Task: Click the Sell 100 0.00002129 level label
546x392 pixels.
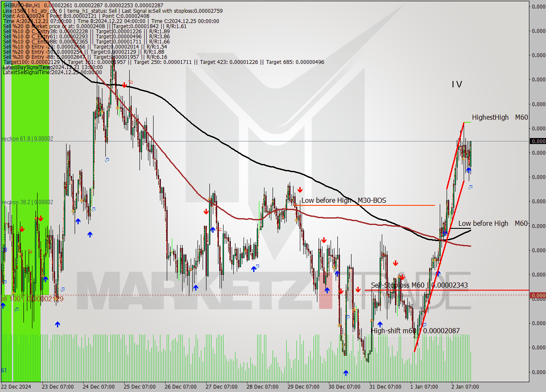Action: pyautogui.click(x=32, y=299)
